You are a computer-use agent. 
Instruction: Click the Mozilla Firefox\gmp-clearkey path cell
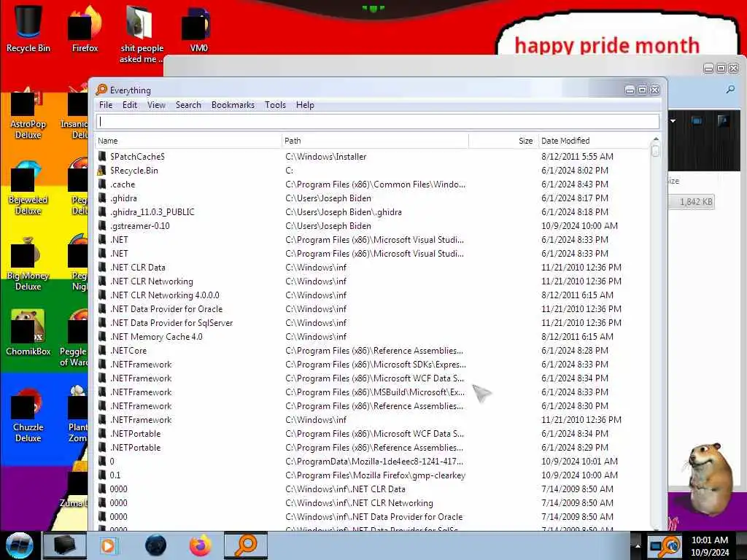tap(376, 475)
